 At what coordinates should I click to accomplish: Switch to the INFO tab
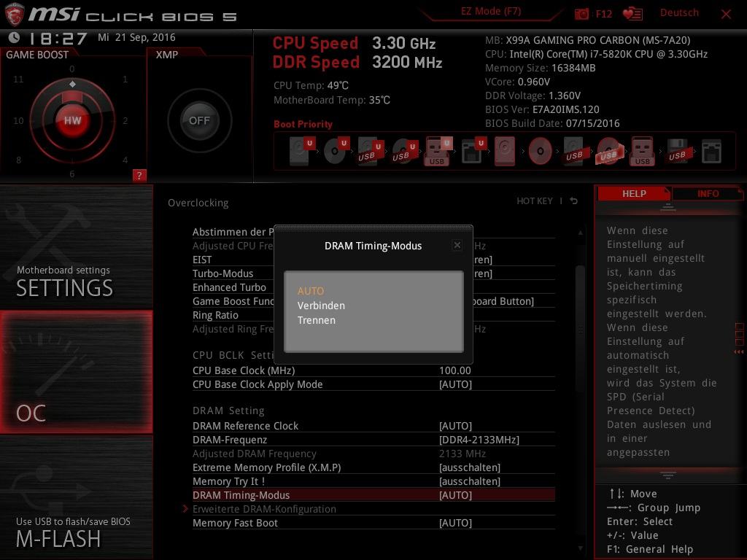[x=708, y=193]
